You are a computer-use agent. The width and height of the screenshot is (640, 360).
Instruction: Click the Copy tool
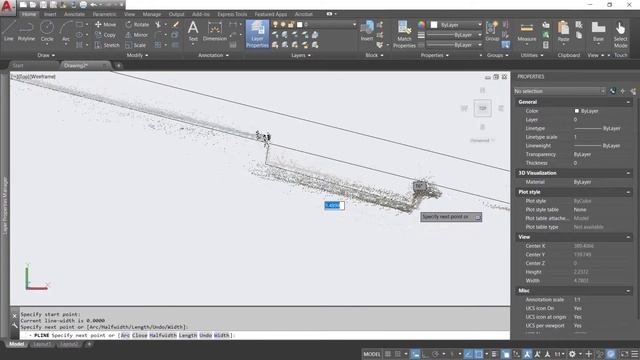pyautogui.click(x=105, y=35)
